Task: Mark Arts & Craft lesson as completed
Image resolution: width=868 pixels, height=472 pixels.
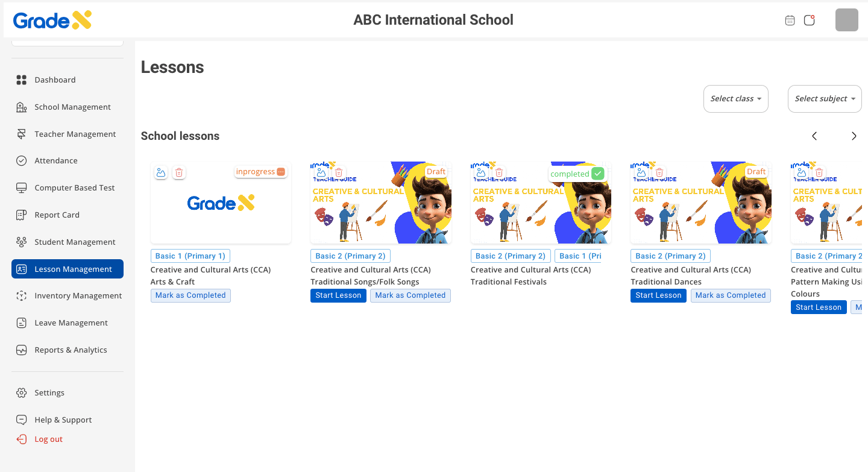Action: (190, 295)
